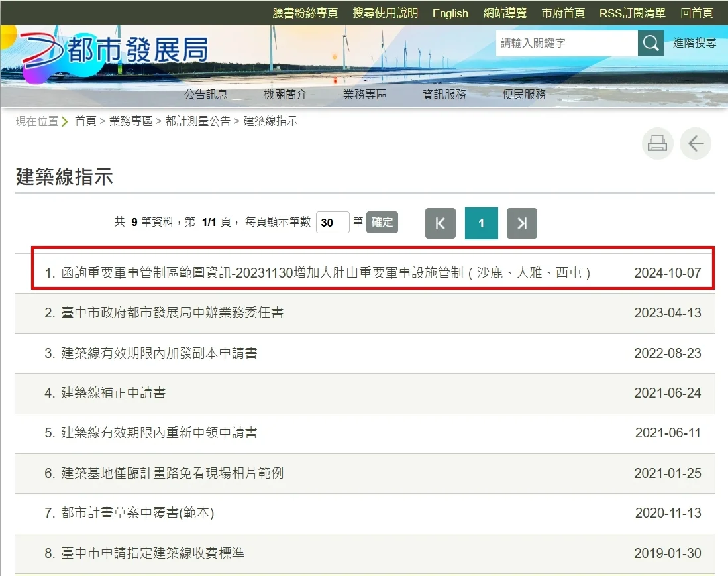
Task: Open 建築線補正申請書
Action: (113, 393)
